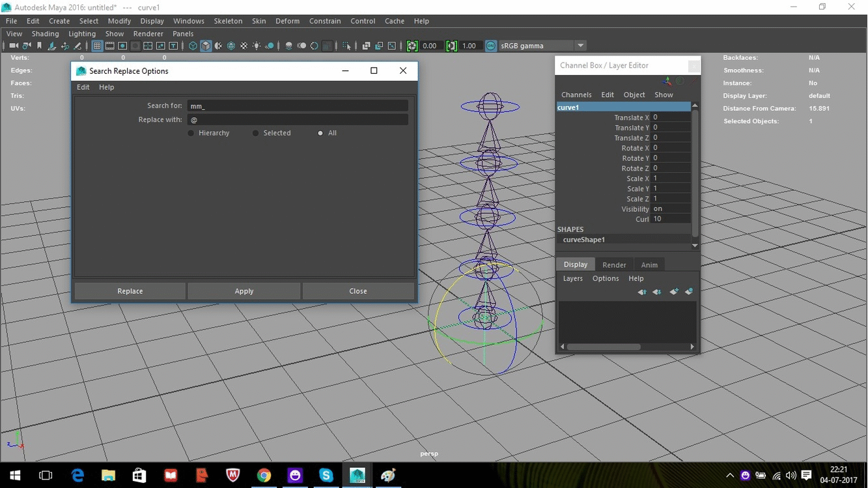Viewport: 868px width, 488px height.
Task: Open the Skeleton menu
Action: point(228,21)
